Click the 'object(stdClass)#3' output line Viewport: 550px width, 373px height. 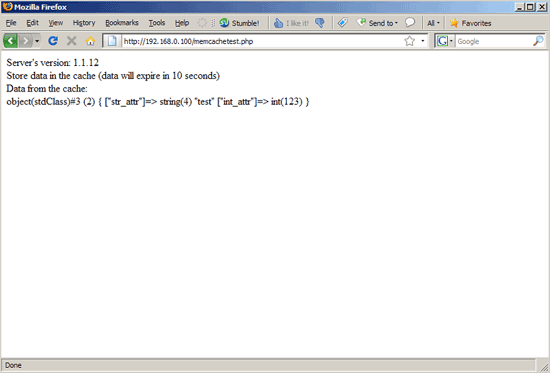coord(158,102)
